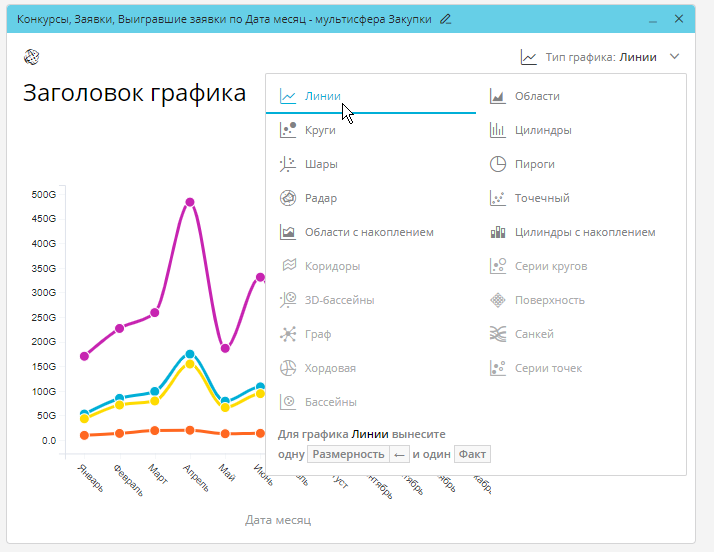Click the pencil edit icon beside the title
This screenshot has height=552, width=714.
[445, 19]
